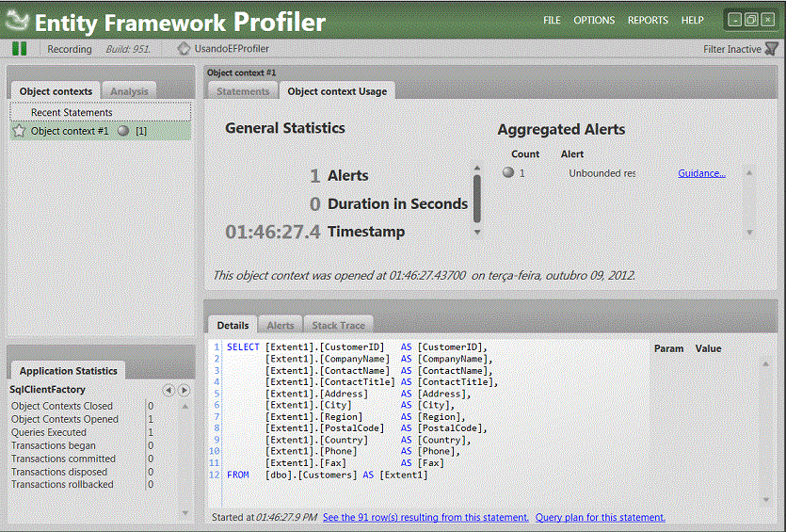Click the Aggregated Alerts scroll down arrow
The height and width of the screenshot is (532, 786).
coord(749,233)
